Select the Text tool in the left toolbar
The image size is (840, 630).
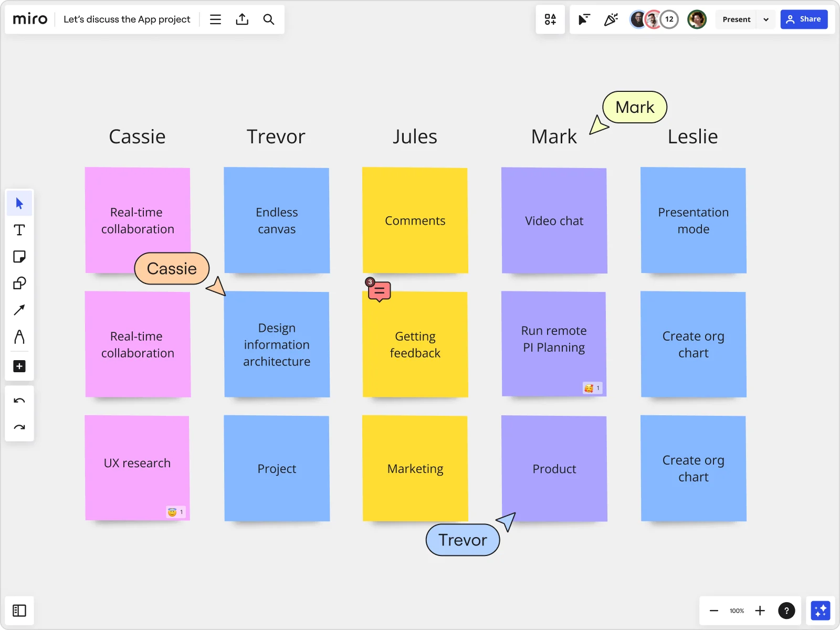click(x=19, y=229)
